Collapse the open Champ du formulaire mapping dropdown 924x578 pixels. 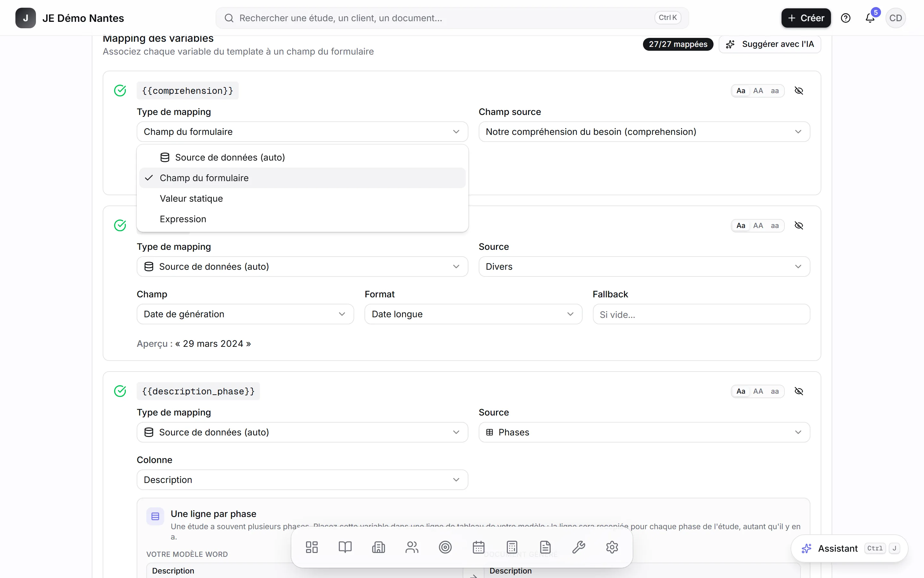(x=303, y=132)
